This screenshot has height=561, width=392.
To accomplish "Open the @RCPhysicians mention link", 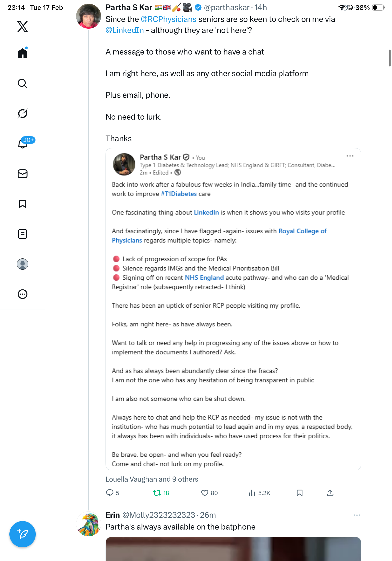I will (168, 19).
